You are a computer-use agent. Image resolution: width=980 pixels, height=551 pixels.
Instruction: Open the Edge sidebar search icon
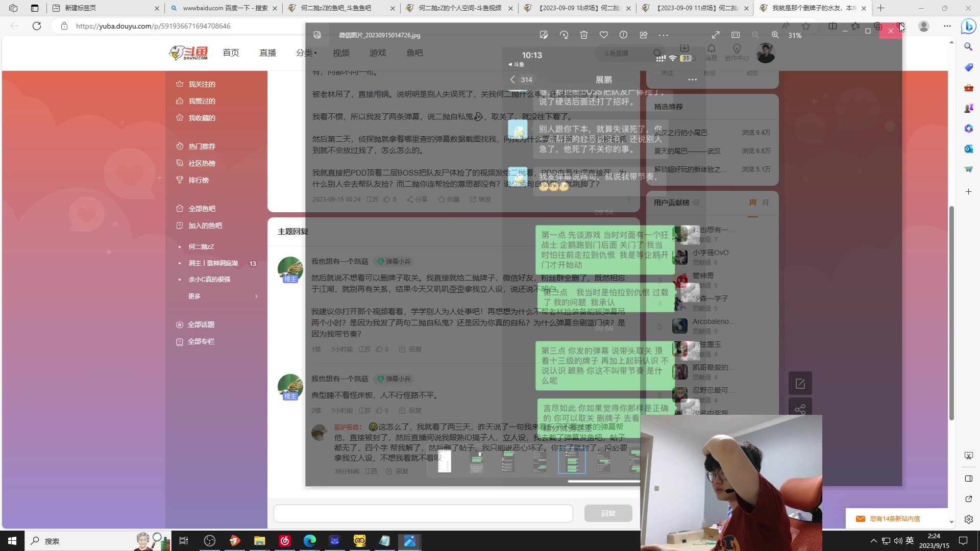968,47
